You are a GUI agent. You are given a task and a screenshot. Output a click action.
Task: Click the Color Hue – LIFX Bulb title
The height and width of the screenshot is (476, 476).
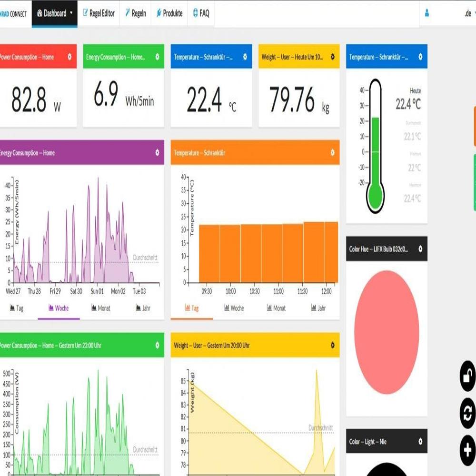click(378, 249)
